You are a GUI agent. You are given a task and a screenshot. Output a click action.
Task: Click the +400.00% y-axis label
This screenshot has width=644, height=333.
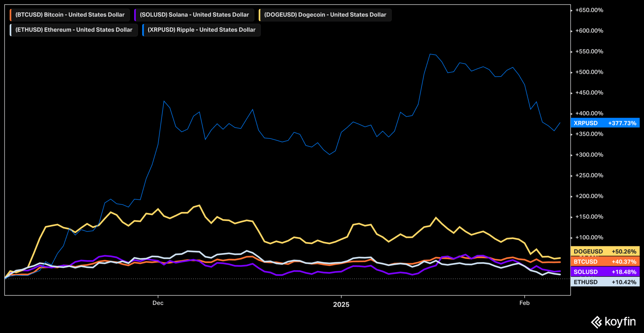[589, 113]
